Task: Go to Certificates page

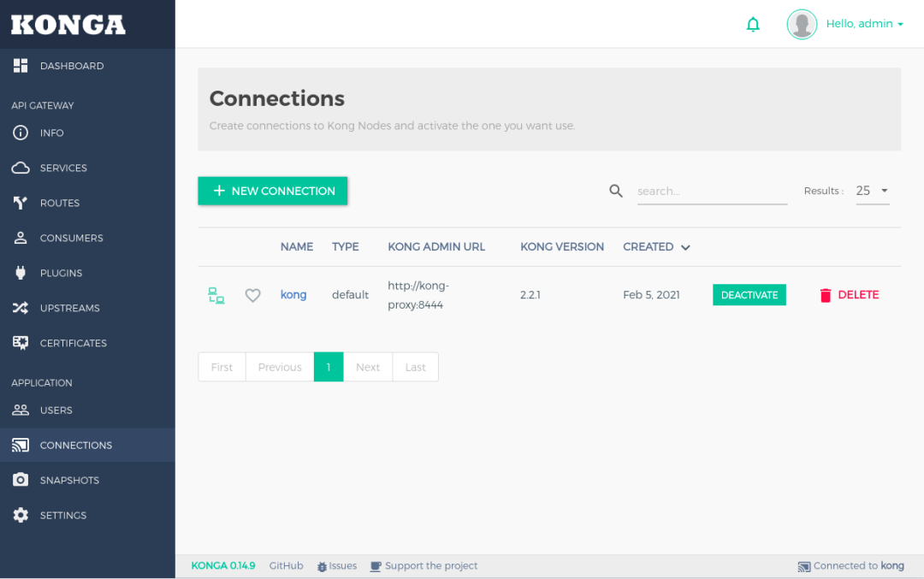Action: tap(87, 343)
